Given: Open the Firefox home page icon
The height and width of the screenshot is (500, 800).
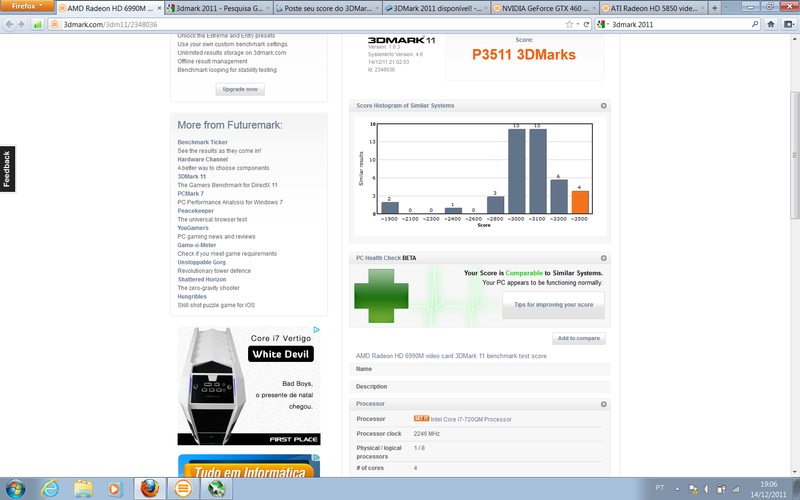Looking at the screenshot, I should [771, 24].
